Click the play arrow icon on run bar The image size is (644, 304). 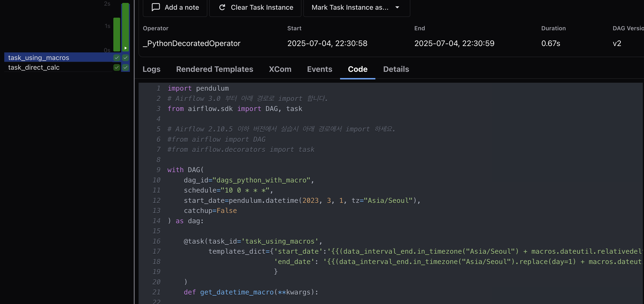(126, 48)
